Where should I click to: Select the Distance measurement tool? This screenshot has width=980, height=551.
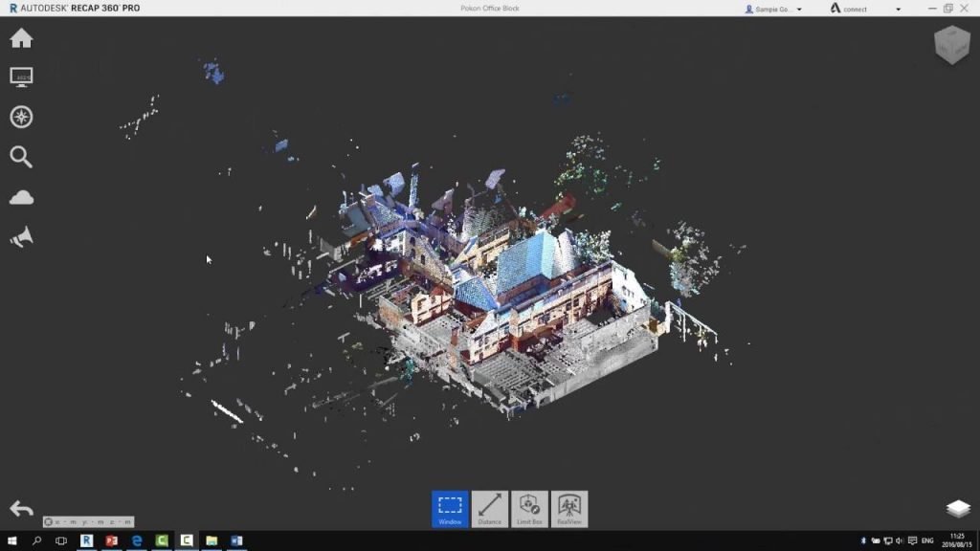(x=489, y=509)
